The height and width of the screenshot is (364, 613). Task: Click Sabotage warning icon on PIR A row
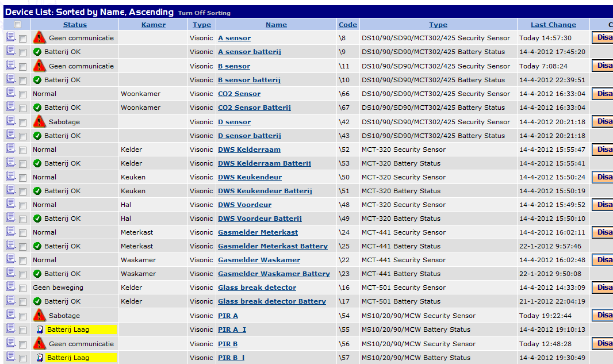tap(39, 315)
